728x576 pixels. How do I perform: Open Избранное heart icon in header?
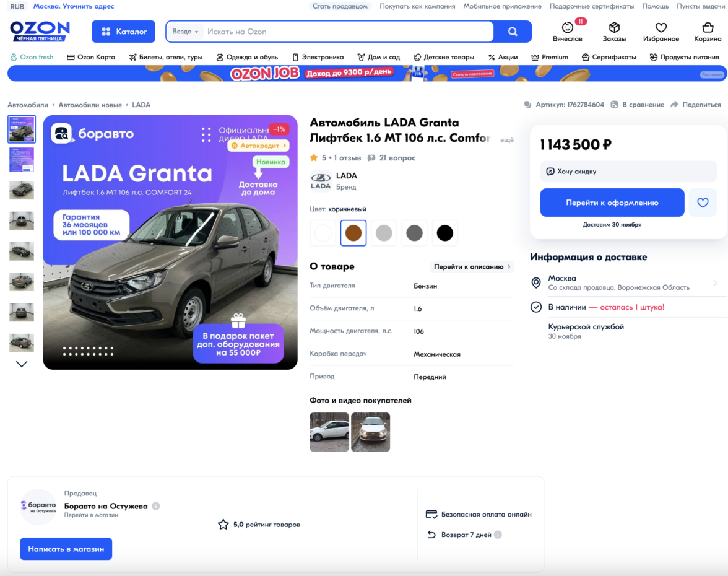pos(661,28)
